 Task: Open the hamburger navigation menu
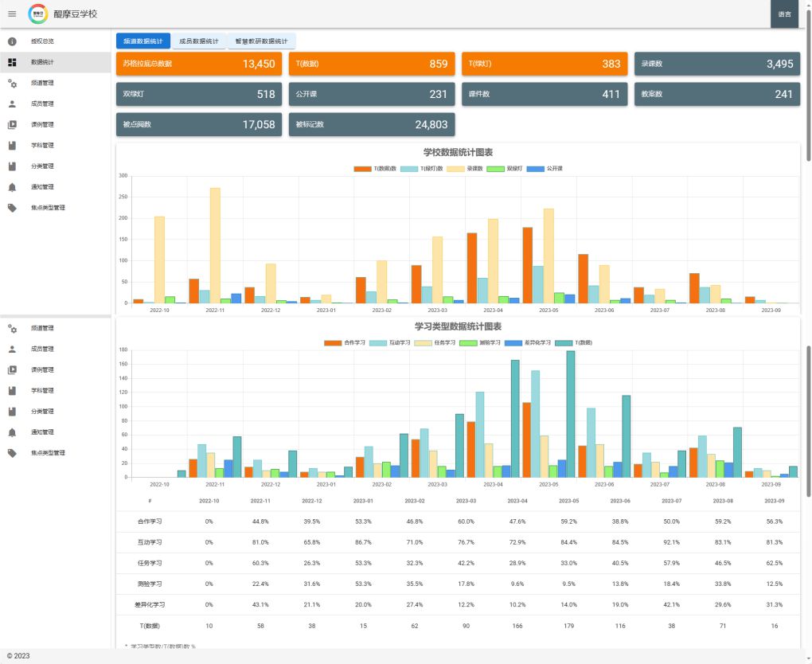(x=12, y=14)
